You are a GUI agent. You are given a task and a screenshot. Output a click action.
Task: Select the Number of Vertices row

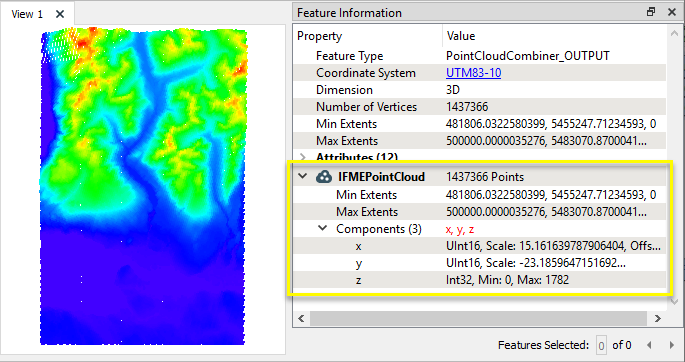[x=479, y=107]
